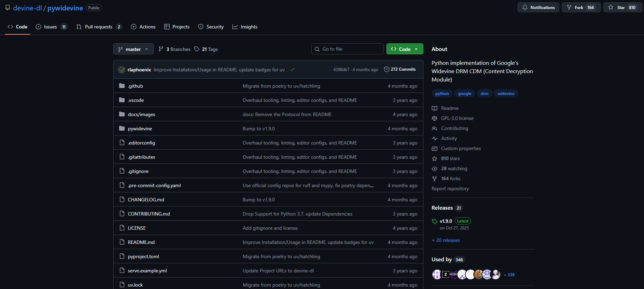Click the rlaphoenix avatar image
The height and width of the screenshot is (289, 644).
click(x=122, y=70)
